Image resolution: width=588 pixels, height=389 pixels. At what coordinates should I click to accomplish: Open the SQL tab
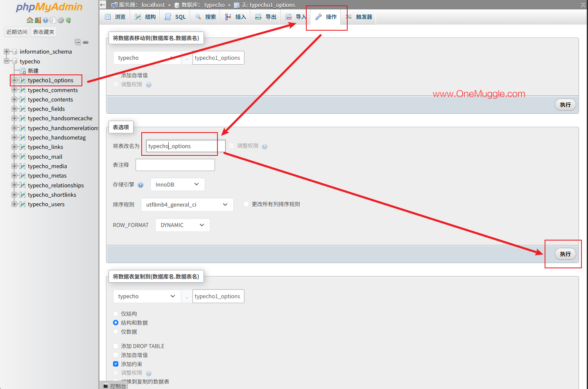tap(175, 17)
